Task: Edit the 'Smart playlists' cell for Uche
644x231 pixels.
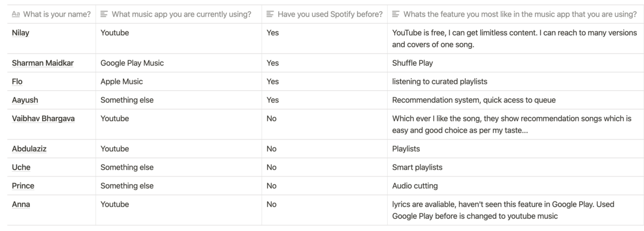Action: click(516, 167)
